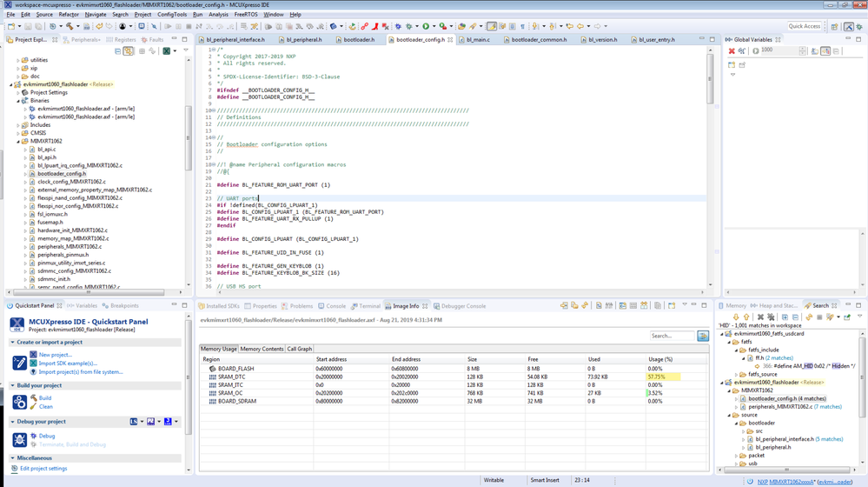Click Remove Selected Matches in Search view
The height and width of the screenshot is (487, 868).
click(x=760, y=317)
